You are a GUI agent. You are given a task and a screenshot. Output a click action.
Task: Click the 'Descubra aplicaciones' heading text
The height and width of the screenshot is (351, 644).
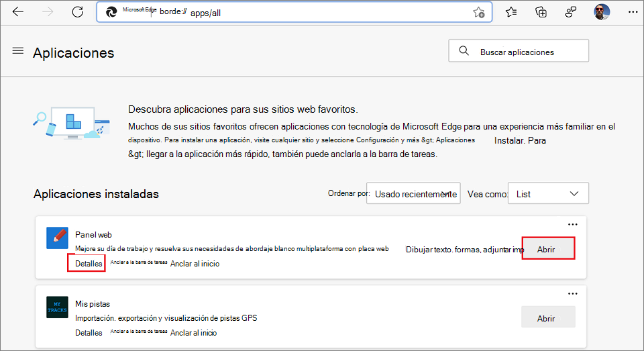click(243, 109)
